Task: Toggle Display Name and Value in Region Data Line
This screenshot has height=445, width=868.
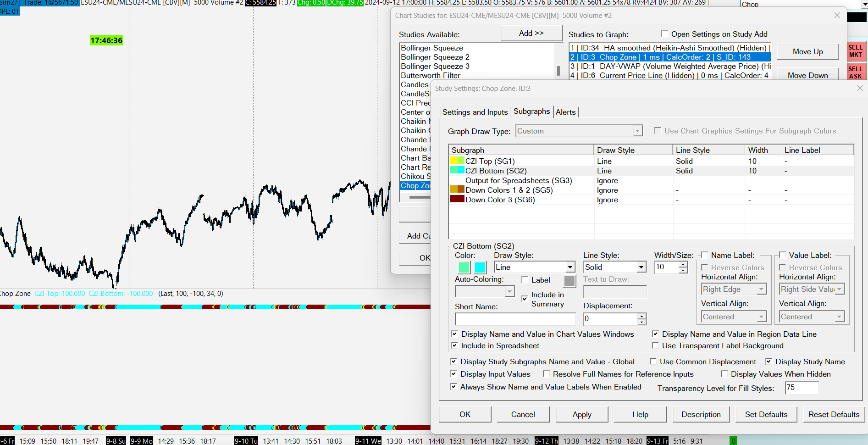Action: click(656, 334)
